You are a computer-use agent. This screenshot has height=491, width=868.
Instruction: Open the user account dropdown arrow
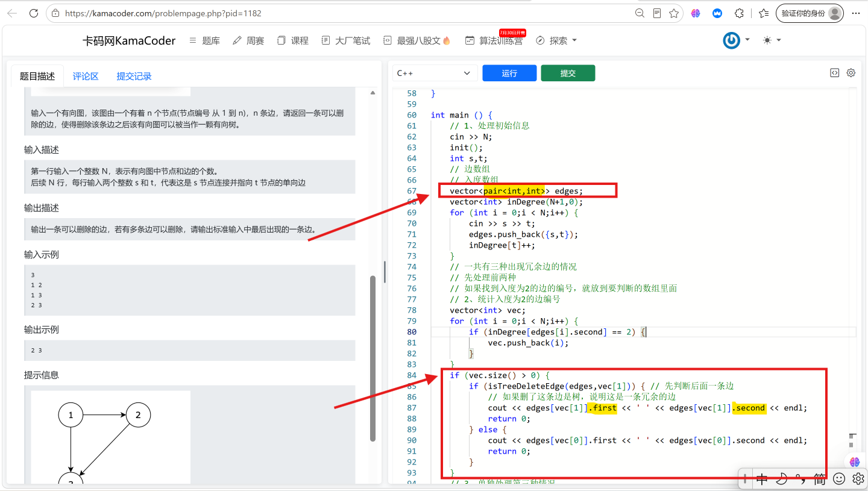747,40
